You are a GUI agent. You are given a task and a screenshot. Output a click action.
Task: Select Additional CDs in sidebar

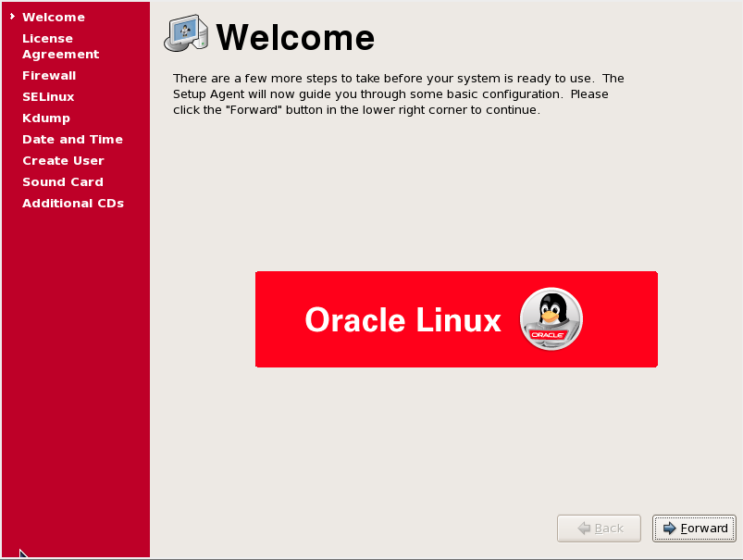(73, 204)
